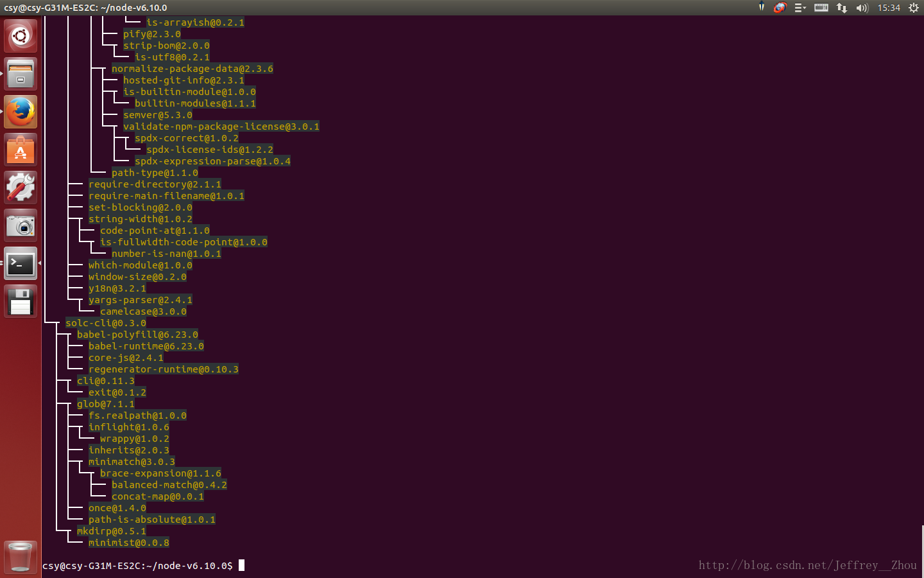The height and width of the screenshot is (578, 924).
Task: Click the pify@2.3.0 entry
Action: [152, 34]
